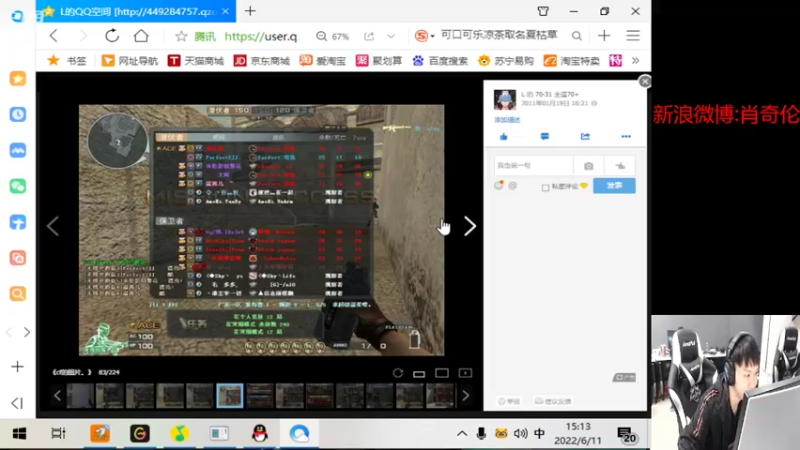The width and height of the screenshot is (800, 450).
Task: Open the browser home page icon
Action: pos(141,36)
